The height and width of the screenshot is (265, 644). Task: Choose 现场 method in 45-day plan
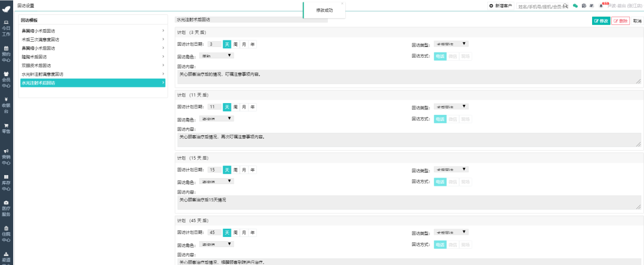465,245
